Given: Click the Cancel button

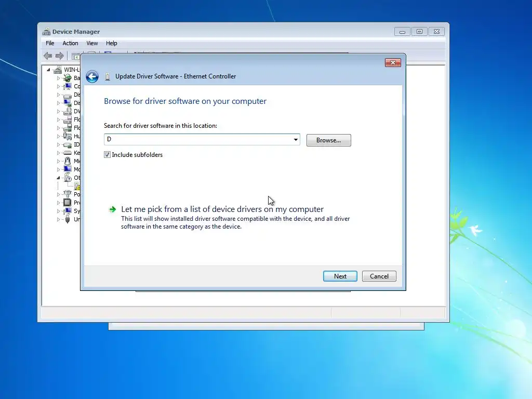Looking at the screenshot, I should coord(379,276).
